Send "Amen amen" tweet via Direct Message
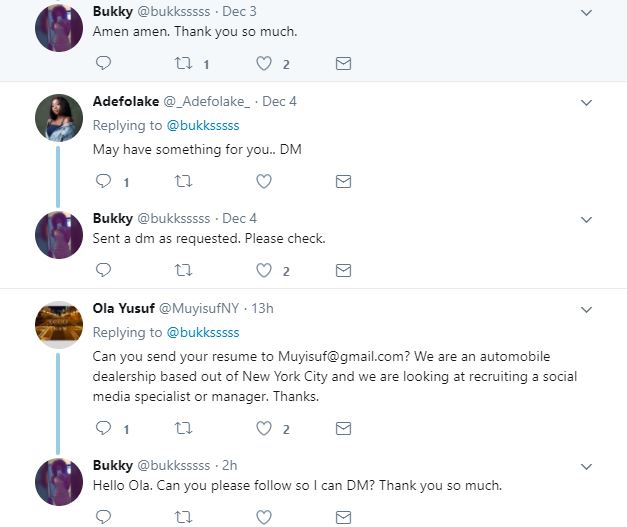Image resolution: width=627 pixels, height=527 pixels. pos(343,64)
